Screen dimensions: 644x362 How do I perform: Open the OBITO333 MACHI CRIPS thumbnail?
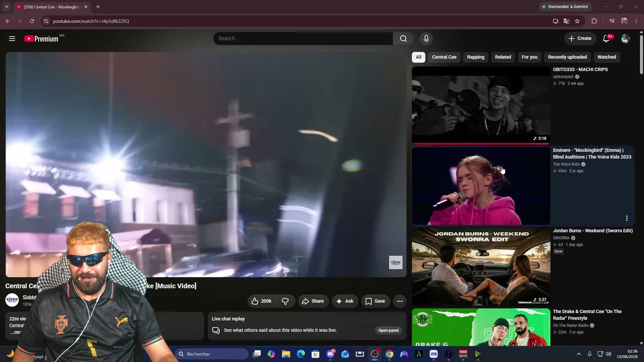(481, 105)
